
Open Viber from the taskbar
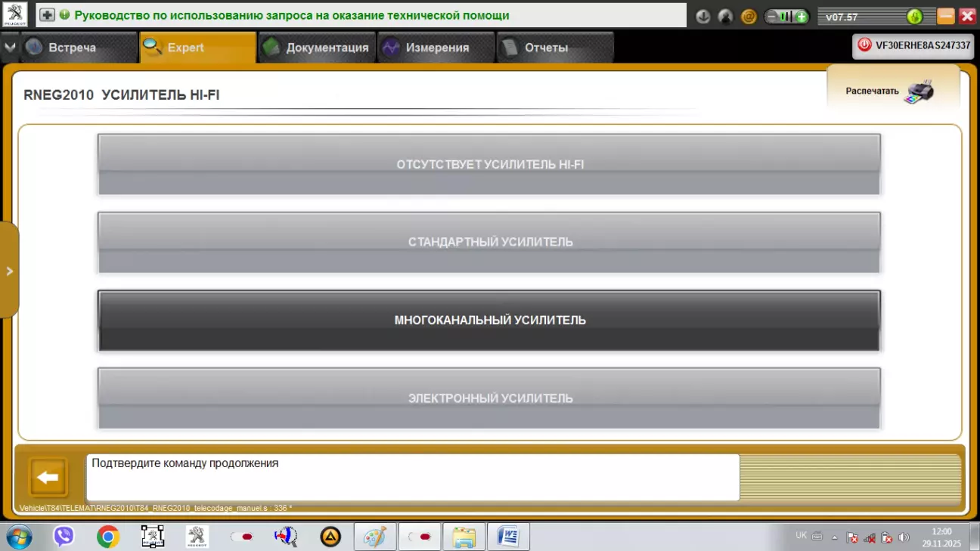click(64, 537)
